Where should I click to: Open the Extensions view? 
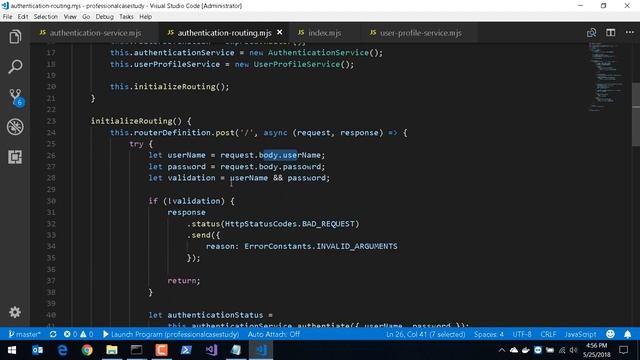[x=15, y=157]
